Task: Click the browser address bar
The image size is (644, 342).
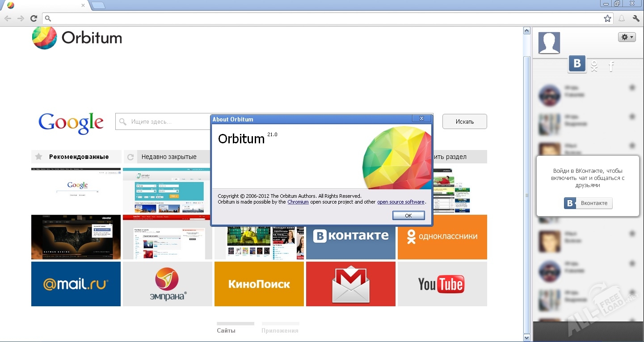Action: [x=322, y=18]
